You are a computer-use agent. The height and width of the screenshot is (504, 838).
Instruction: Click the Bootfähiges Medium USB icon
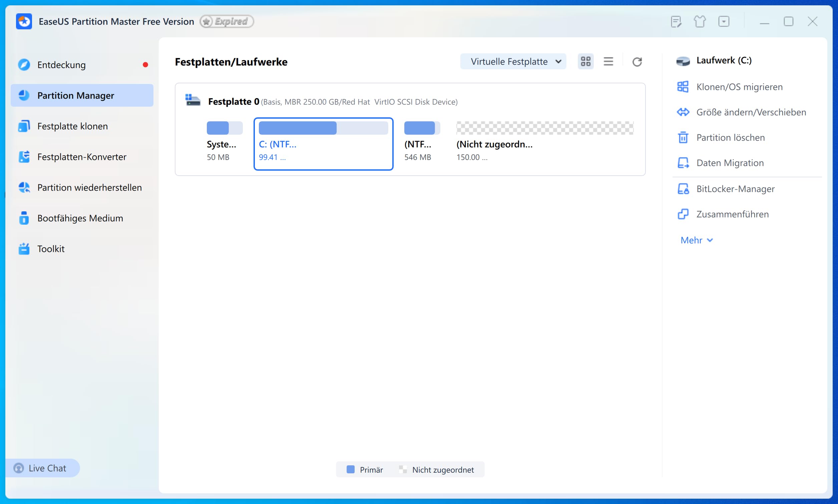coord(24,218)
